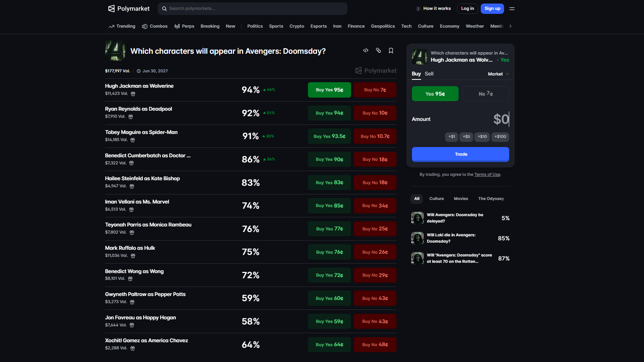
Task: Open the Market order type dropdown
Action: pos(499,74)
